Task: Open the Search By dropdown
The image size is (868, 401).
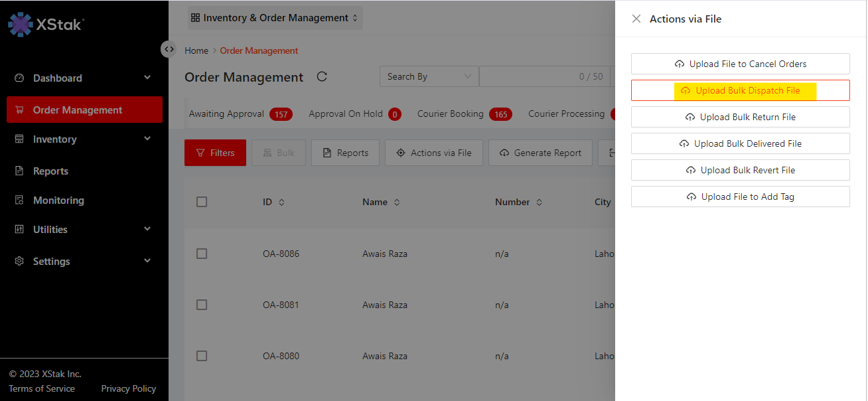Action: [x=429, y=76]
